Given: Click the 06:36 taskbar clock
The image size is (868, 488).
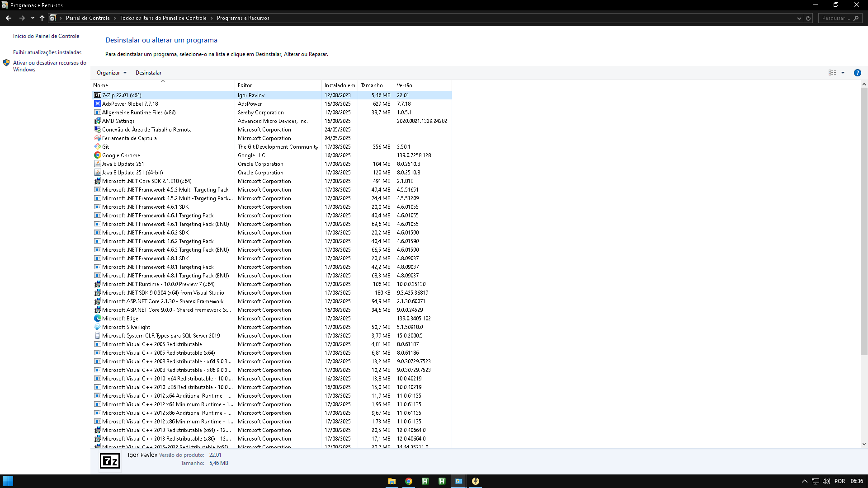Looking at the screenshot, I should pyautogui.click(x=857, y=481).
